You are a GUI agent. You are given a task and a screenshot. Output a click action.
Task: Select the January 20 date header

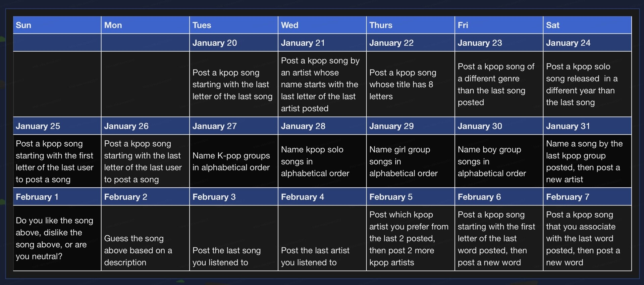233,43
